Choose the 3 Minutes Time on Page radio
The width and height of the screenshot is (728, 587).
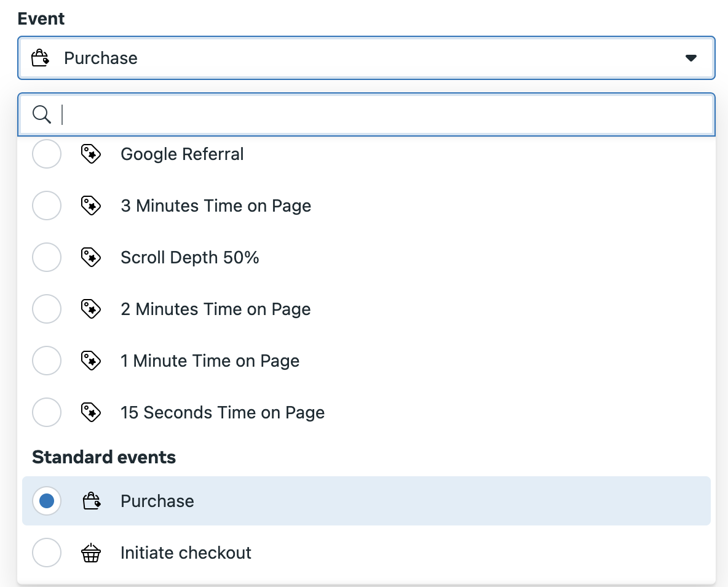point(47,206)
